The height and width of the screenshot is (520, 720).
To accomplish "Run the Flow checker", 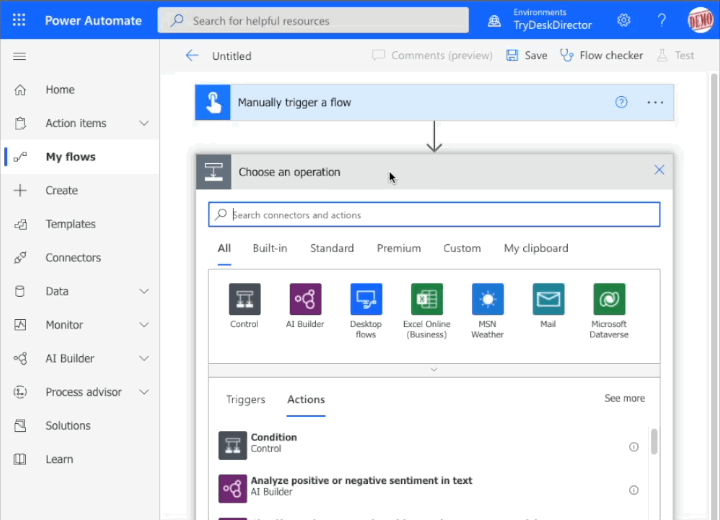I will click(x=602, y=56).
